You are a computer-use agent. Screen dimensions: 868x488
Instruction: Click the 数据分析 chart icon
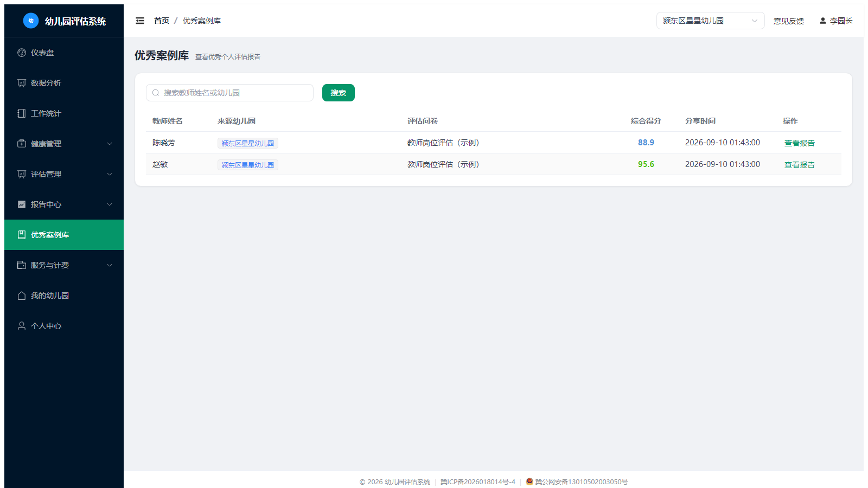tap(22, 83)
